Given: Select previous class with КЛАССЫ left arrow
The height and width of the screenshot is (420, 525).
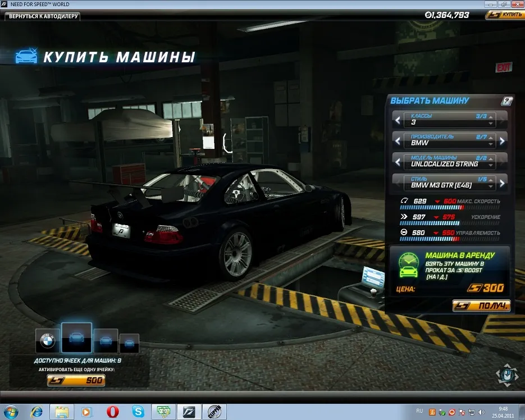Looking at the screenshot, I should coord(398,120).
